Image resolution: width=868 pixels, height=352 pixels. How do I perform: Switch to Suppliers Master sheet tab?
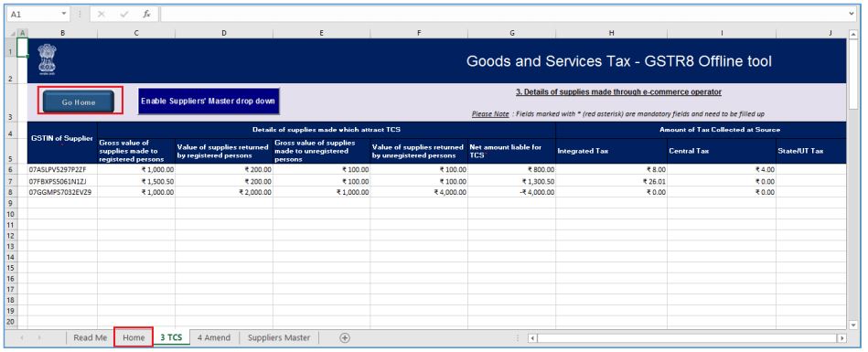pos(279,337)
